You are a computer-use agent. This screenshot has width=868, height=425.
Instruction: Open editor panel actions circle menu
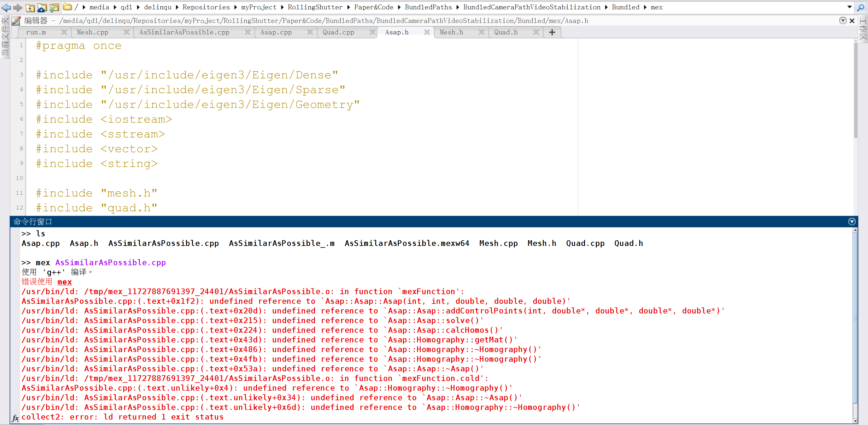(843, 20)
